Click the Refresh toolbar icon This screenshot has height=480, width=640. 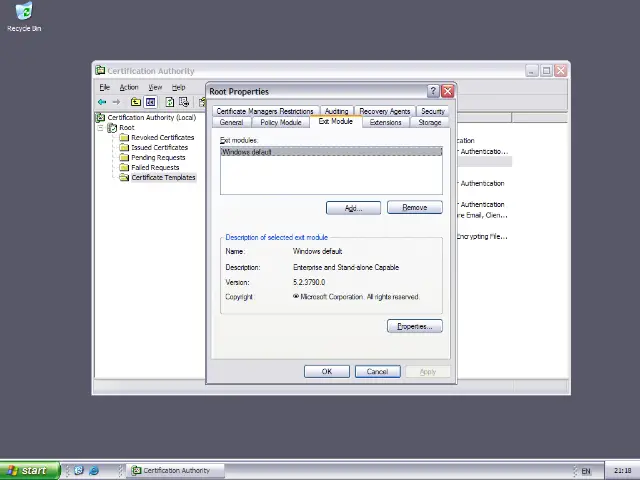(169, 102)
